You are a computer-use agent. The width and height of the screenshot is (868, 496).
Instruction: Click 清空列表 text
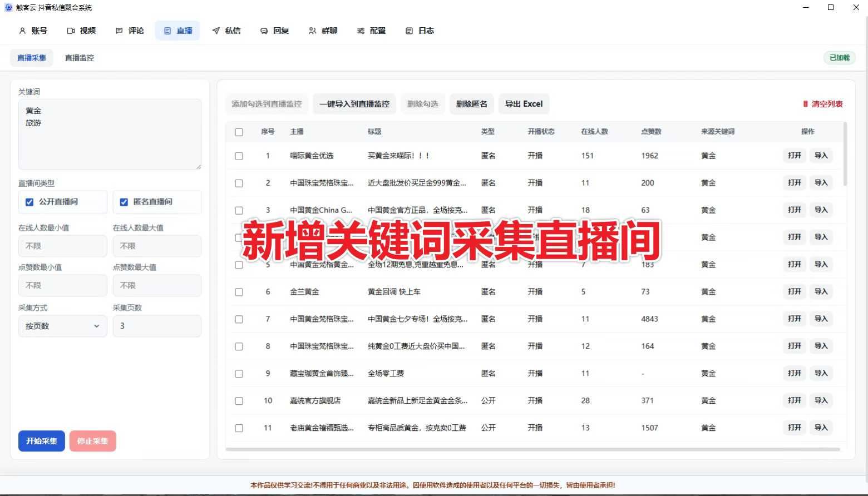pyautogui.click(x=827, y=104)
